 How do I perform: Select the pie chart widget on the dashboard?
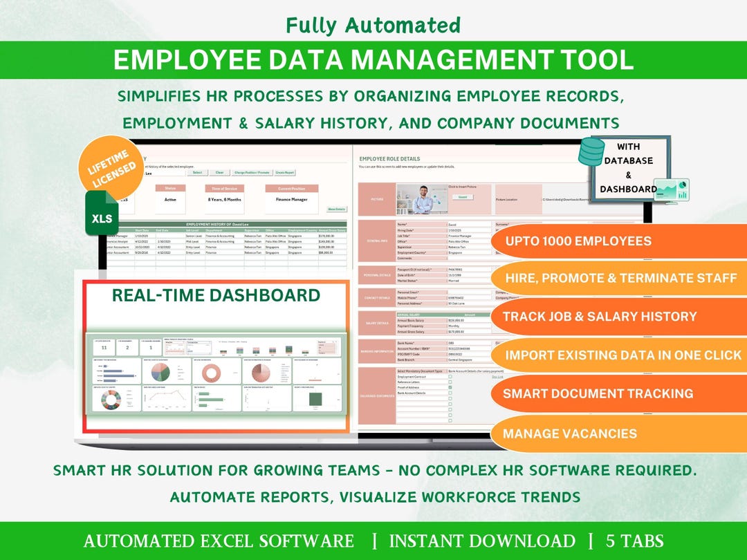[x=160, y=372]
